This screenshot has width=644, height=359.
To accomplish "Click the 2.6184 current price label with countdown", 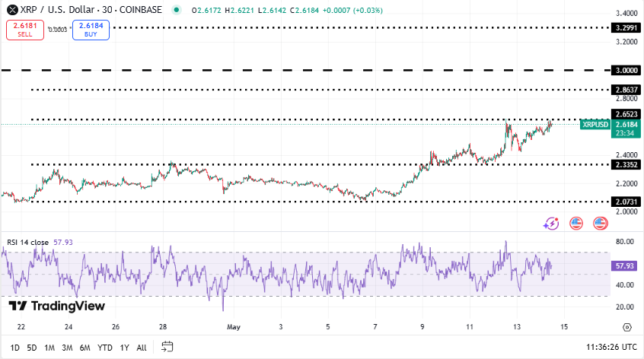I will pos(626,129).
